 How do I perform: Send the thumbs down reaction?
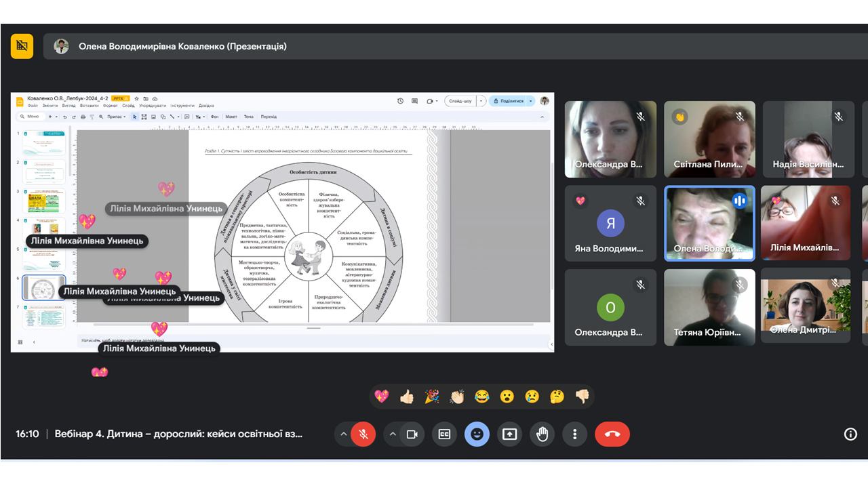click(x=583, y=396)
